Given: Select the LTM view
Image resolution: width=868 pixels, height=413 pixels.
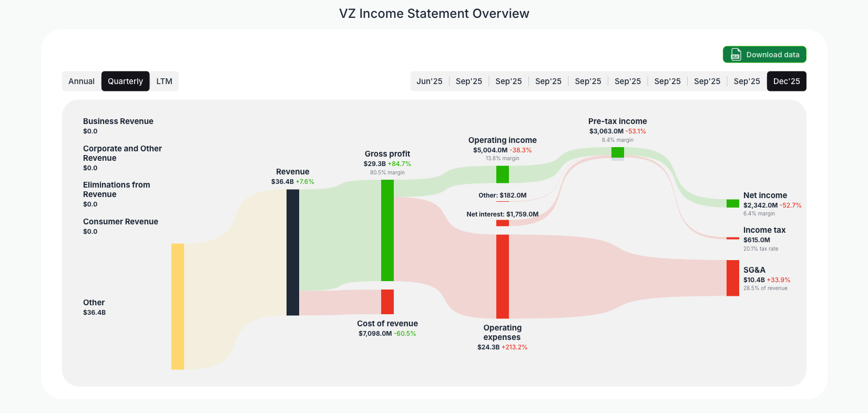Looking at the screenshot, I should pyautogui.click(x=164, y=81).
